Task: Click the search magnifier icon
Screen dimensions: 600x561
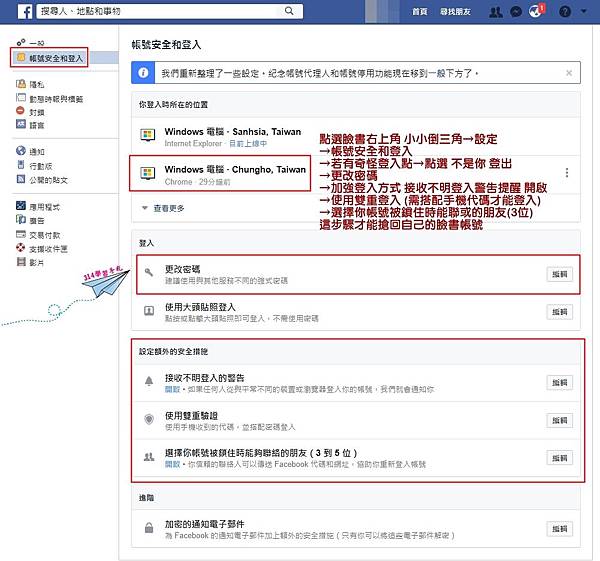Action: click(290, 11)
